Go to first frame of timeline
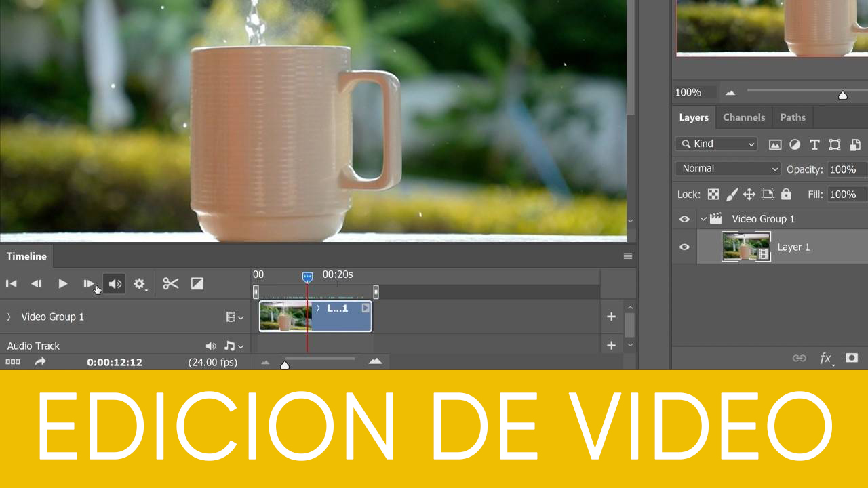Screen dimensions: 868x488 (x=12, y=284)
